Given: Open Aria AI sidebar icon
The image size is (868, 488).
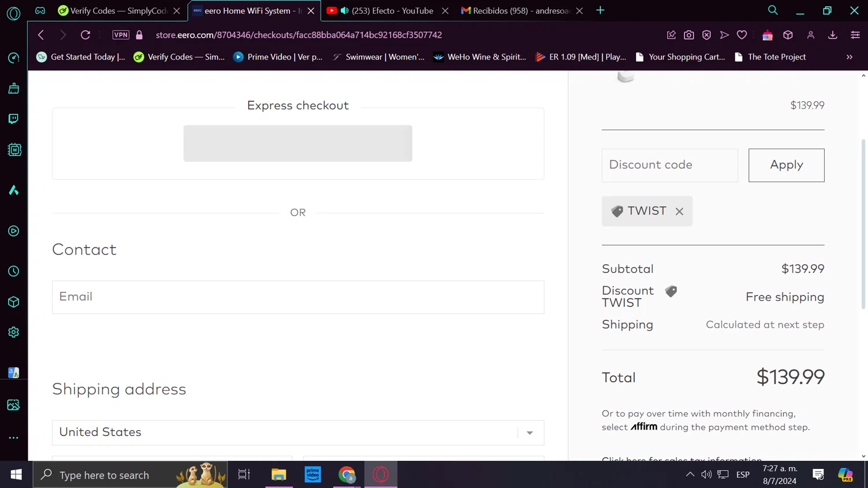Looking at the screenshot, I should click(13, 190).
